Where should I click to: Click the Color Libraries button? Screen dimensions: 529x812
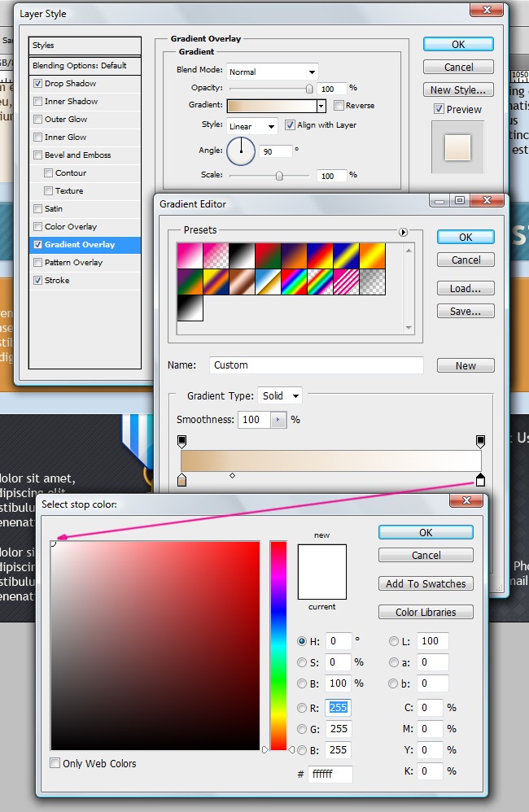[x=426, y=612]
